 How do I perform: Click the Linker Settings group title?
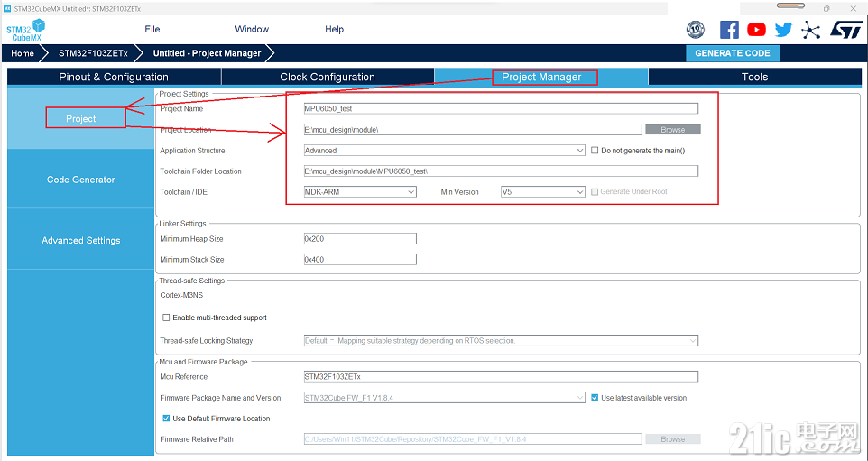[x=182, y=224]
